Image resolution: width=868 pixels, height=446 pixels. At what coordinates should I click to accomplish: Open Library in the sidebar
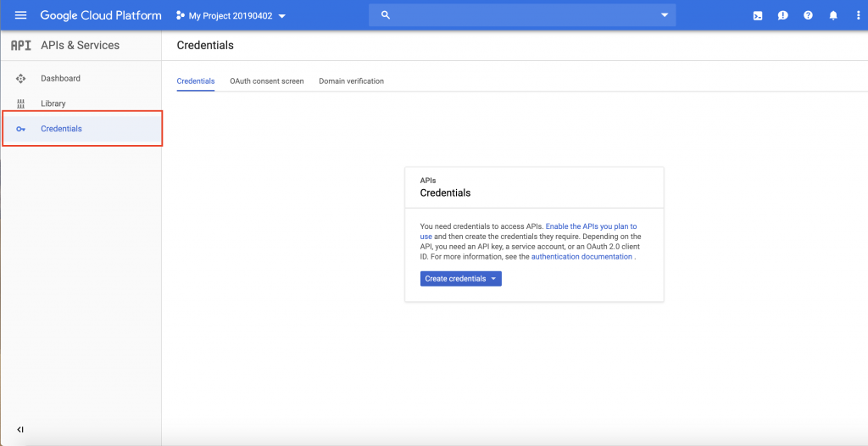click(81, 103)
